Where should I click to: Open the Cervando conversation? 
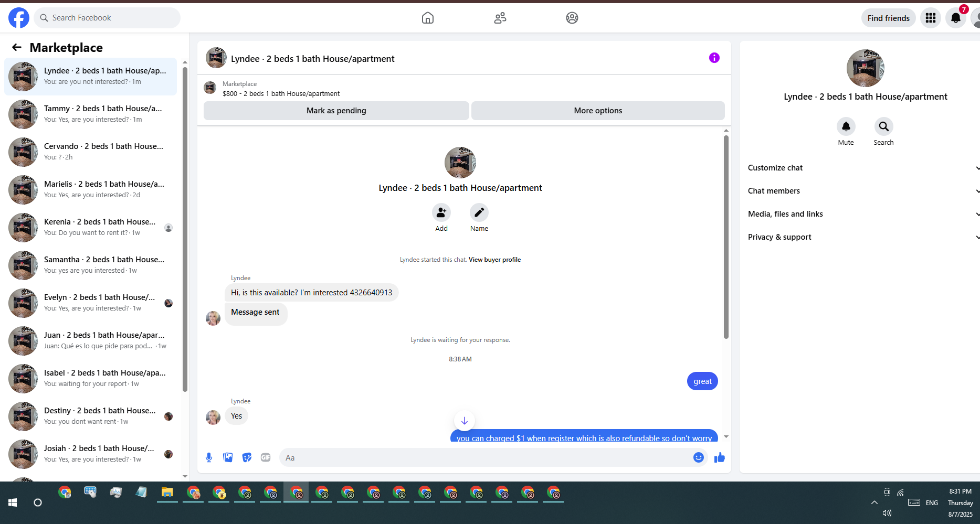pyautogui.click(x=91, y=152)
